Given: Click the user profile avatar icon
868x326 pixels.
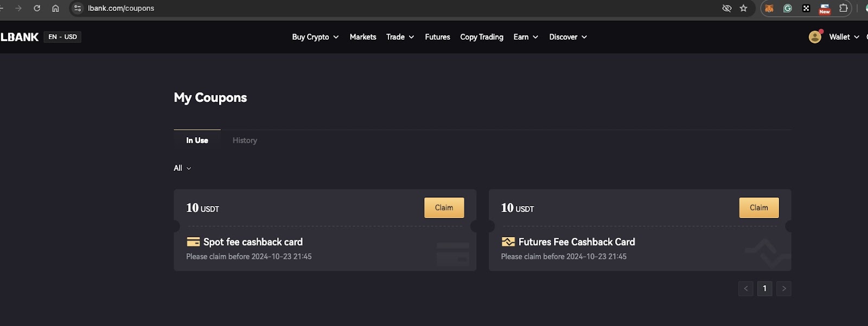Looking at the screenshot, I should (x=815, y=37).
